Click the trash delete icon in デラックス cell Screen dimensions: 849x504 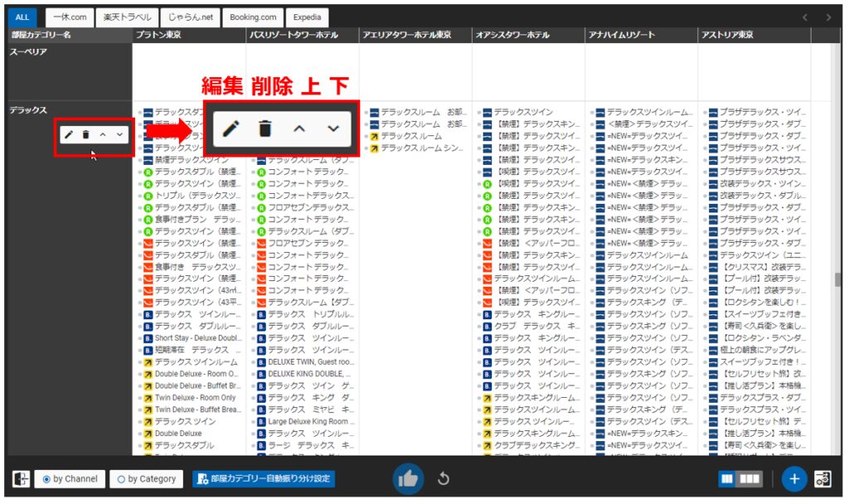pyautogui.click(x=85, y=134)
